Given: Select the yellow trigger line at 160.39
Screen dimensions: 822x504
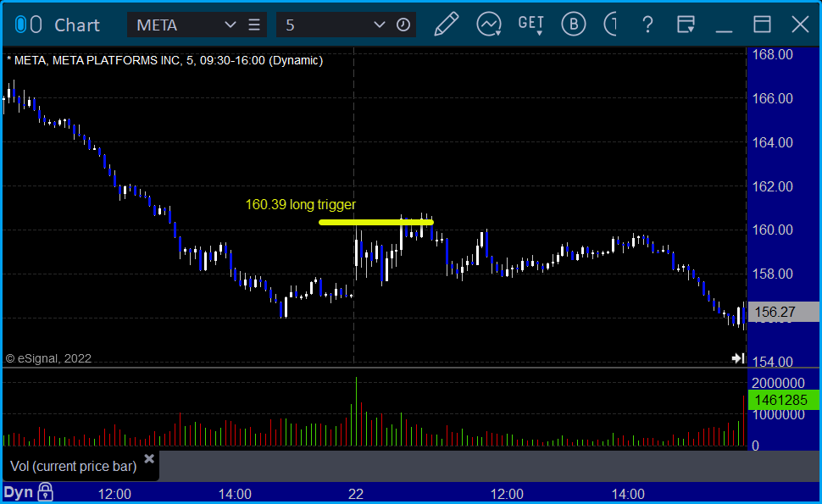Looking at the screenshot, I should pos(376,222).
